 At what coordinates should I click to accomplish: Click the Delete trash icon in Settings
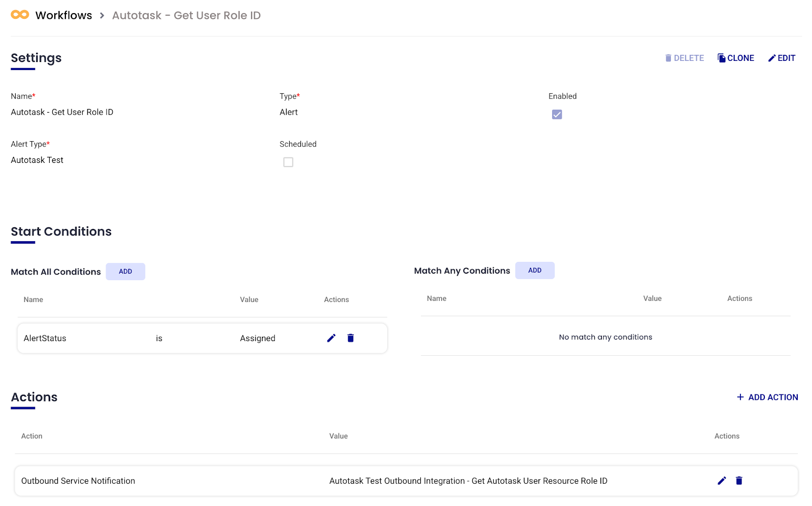(x=668, y=58)
